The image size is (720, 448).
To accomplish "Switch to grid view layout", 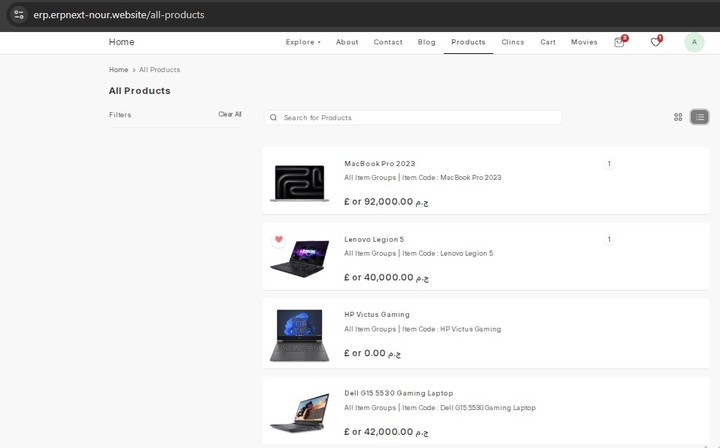I will coord(678,117).
